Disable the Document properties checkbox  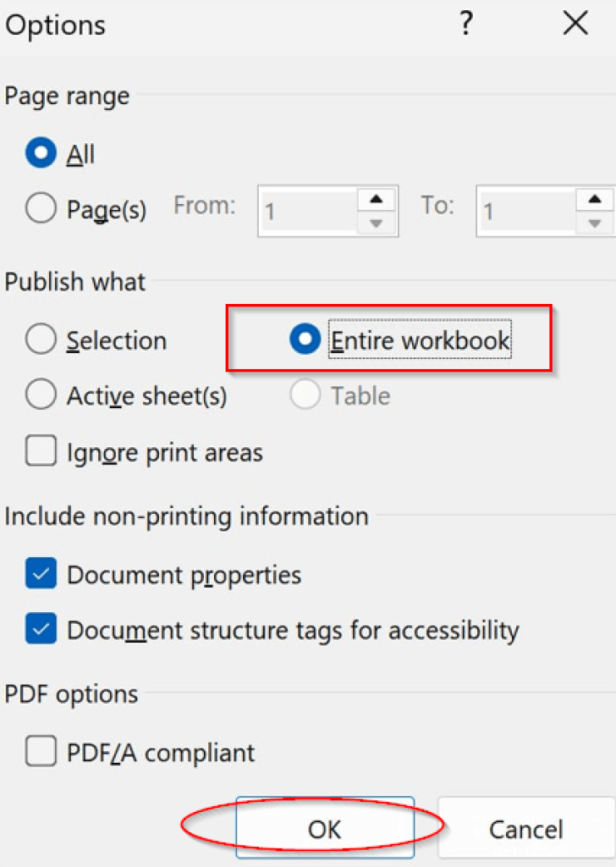coord(41,574)
